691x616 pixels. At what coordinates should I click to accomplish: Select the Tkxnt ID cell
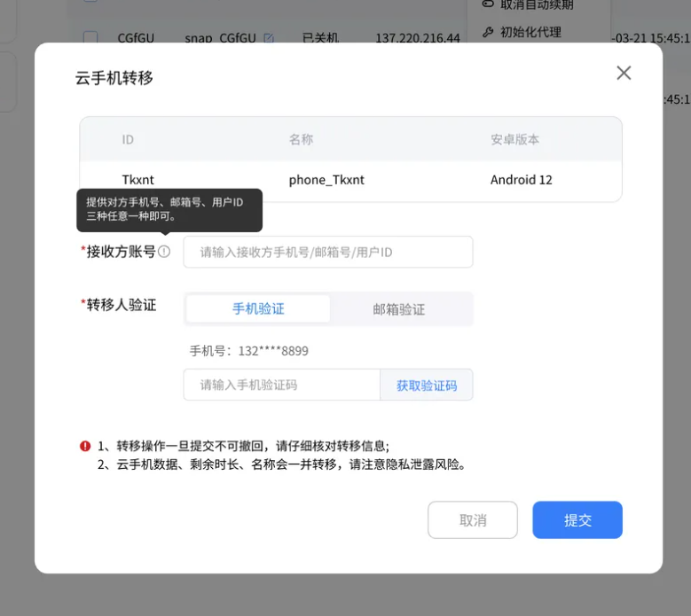pyautogui.click(x=138, y=180)
